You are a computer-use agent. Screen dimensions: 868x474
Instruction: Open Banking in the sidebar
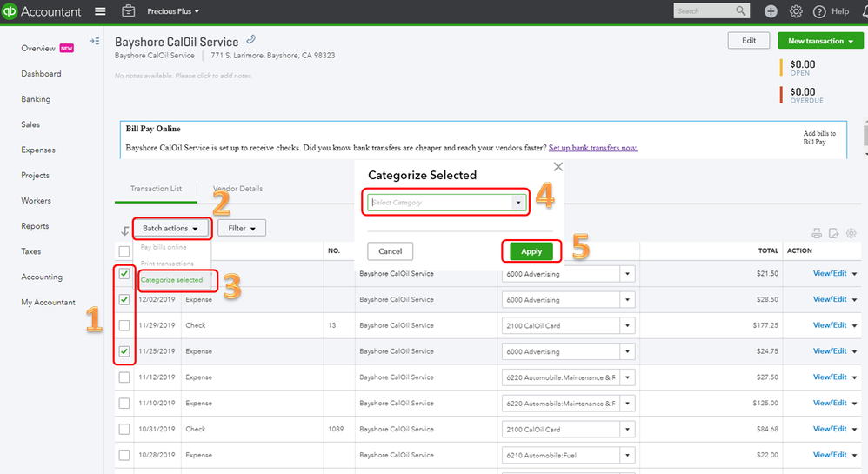point(36,99)
